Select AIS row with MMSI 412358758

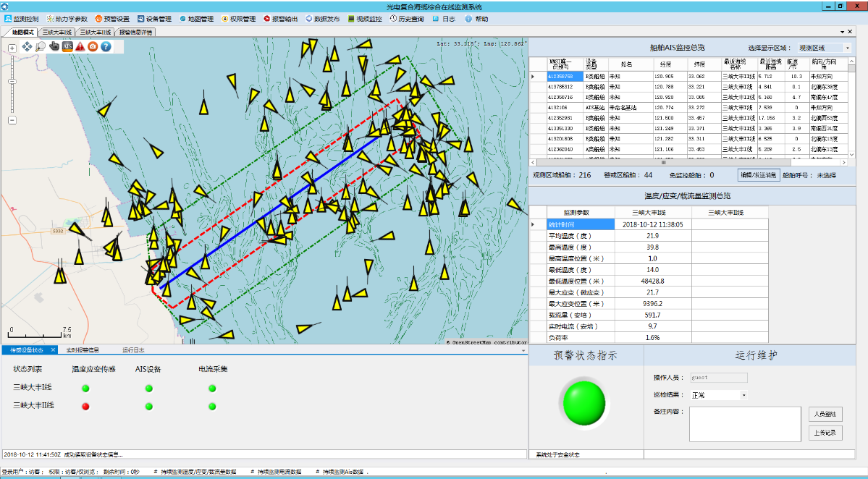click(688, 76)
